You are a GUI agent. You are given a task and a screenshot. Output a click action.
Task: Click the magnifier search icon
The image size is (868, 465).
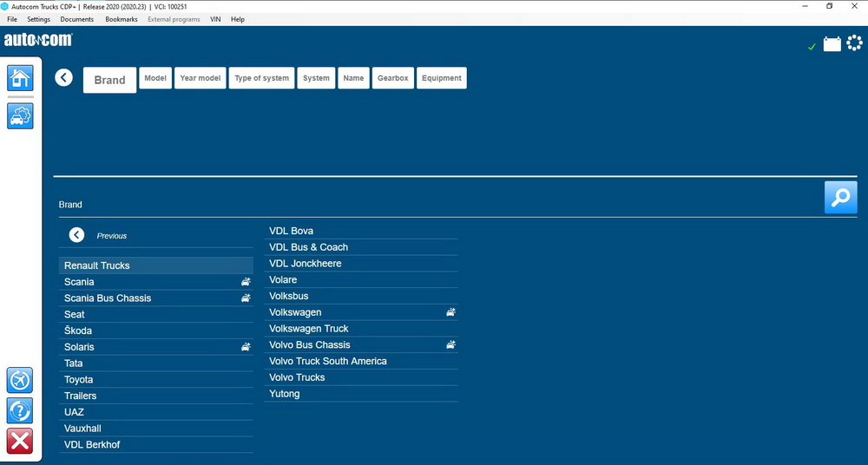(839, 198)
